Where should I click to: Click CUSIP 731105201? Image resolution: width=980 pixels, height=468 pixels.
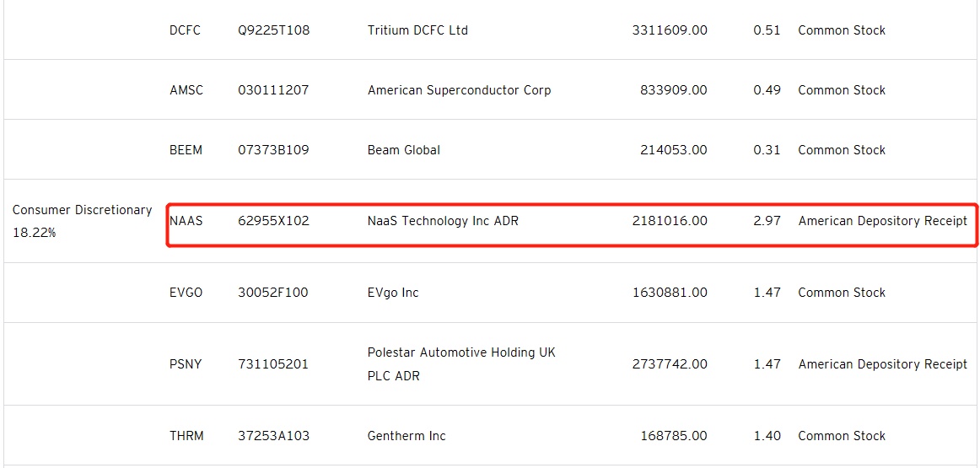pos(273,364)
